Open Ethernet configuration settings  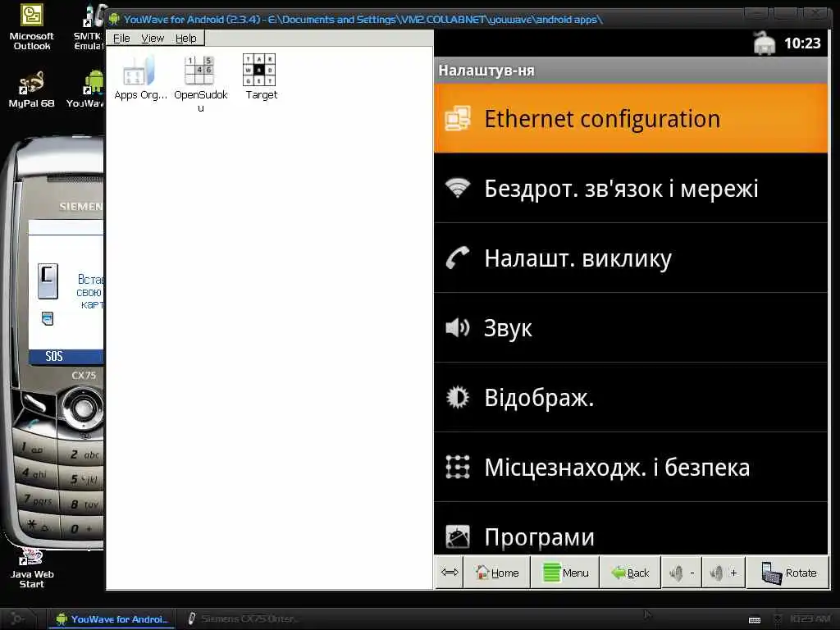click(x=631, y=118)
